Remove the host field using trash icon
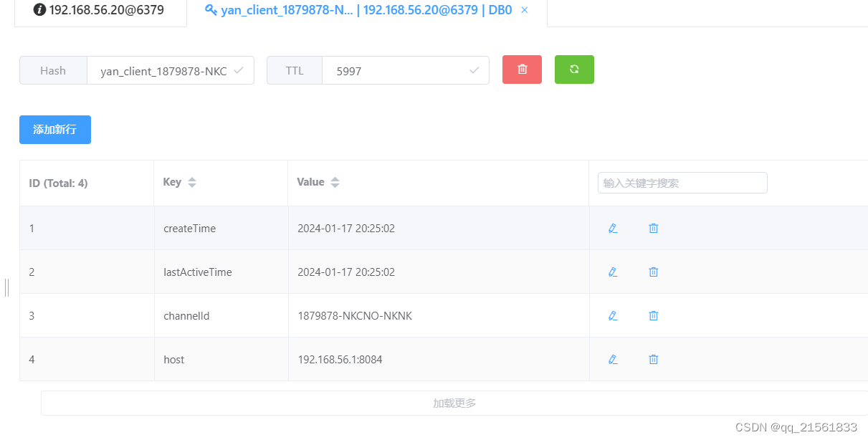 coord(653,359)
